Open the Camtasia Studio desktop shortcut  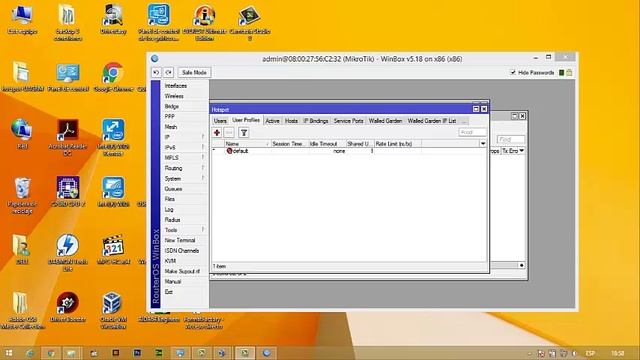[249, 23]
